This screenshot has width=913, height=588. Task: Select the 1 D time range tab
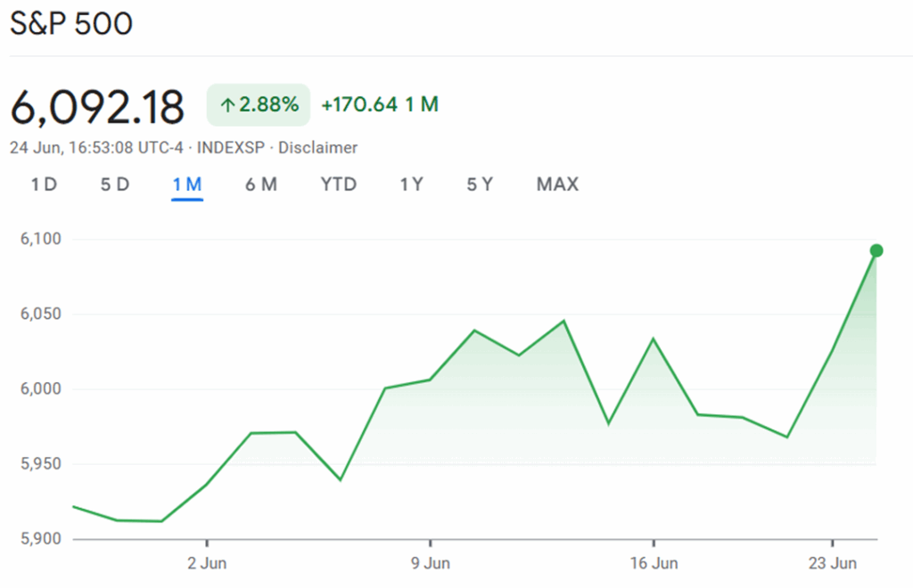44,185
